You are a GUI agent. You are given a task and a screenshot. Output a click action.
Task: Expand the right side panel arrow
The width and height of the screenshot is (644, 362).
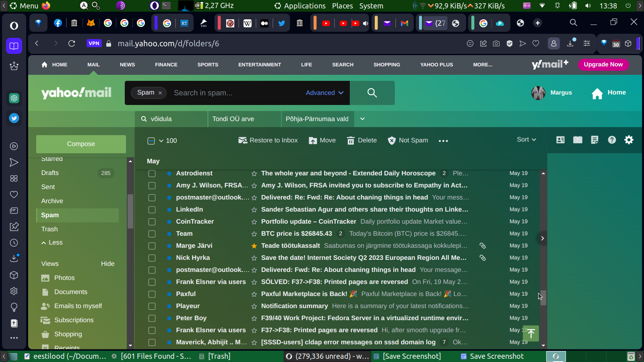coord(542,238)
